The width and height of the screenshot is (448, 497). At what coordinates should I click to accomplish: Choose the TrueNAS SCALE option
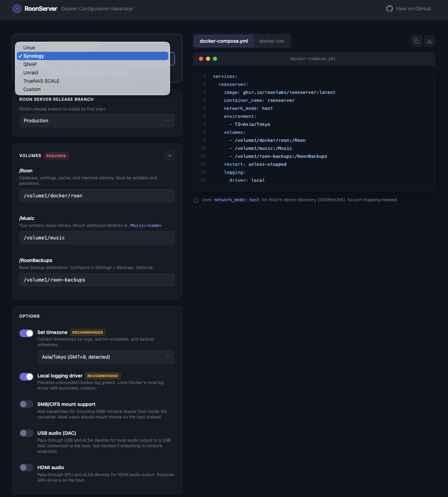41,81
